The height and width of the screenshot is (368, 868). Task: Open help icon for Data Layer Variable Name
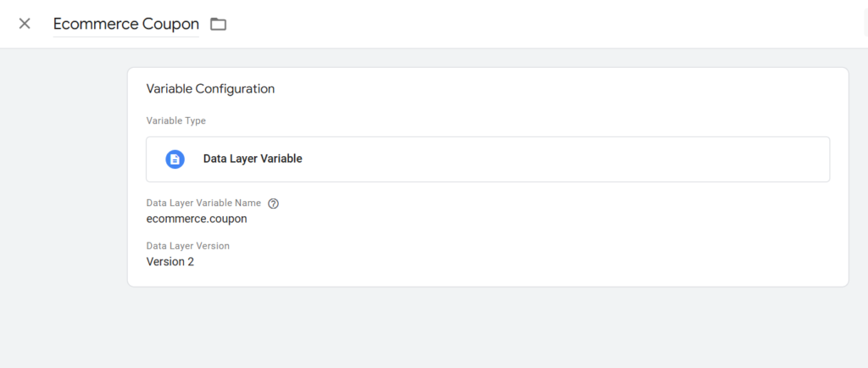point(273,204)
